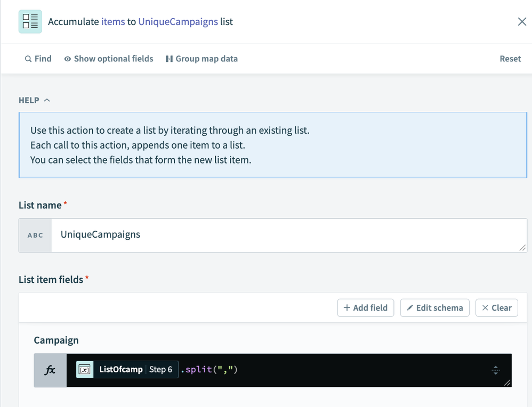The height and width of the screenshot is (407, 532).
Task: Click the ABC text type icon
Action: point(35,235)
